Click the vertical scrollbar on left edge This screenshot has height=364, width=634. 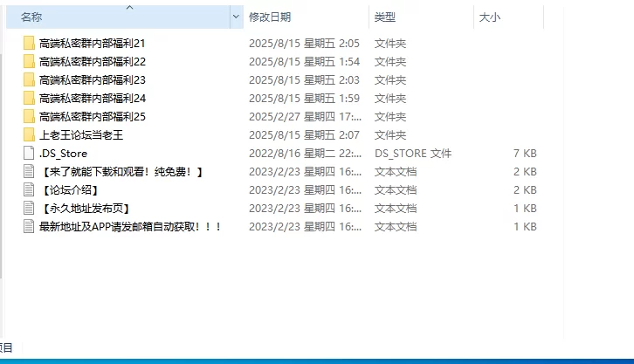coord(1,166)
